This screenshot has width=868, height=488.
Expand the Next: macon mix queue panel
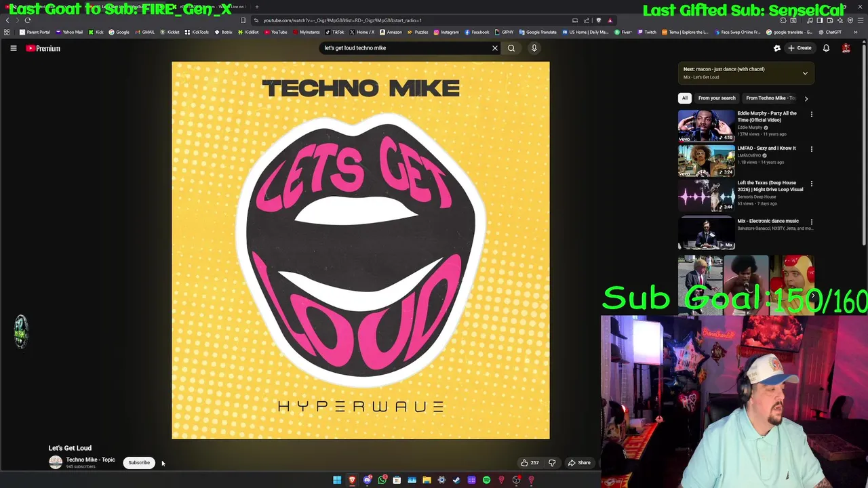pos(805,73)
